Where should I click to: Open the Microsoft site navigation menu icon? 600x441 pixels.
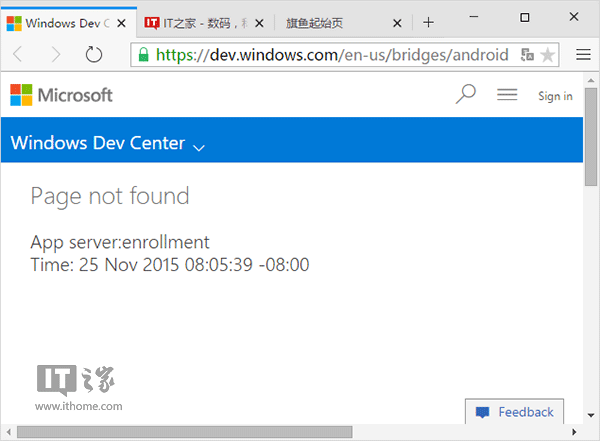(507, 95)
